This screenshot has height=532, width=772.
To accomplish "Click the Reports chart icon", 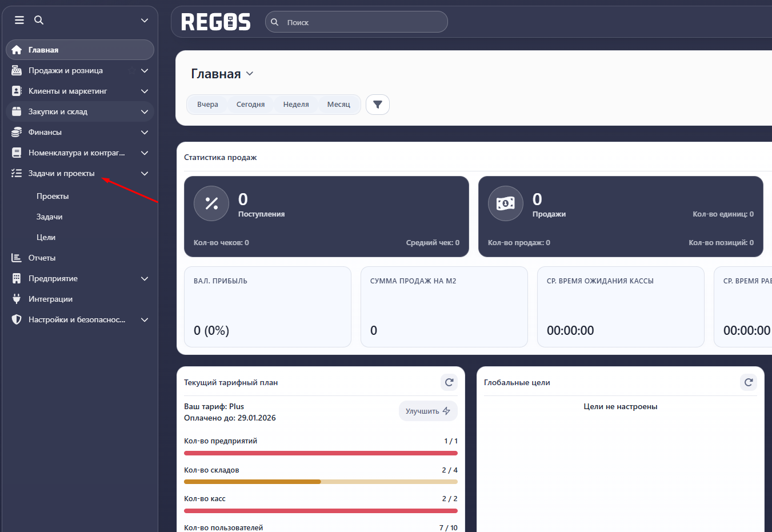I will pyautogui.click(x=17, y=258).
